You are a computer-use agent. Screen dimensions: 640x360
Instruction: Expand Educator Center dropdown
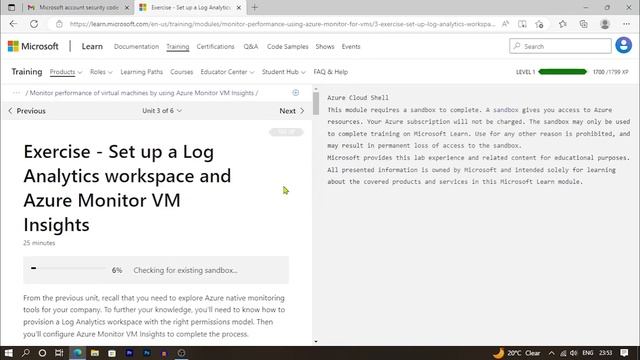[x=227, y=72]
